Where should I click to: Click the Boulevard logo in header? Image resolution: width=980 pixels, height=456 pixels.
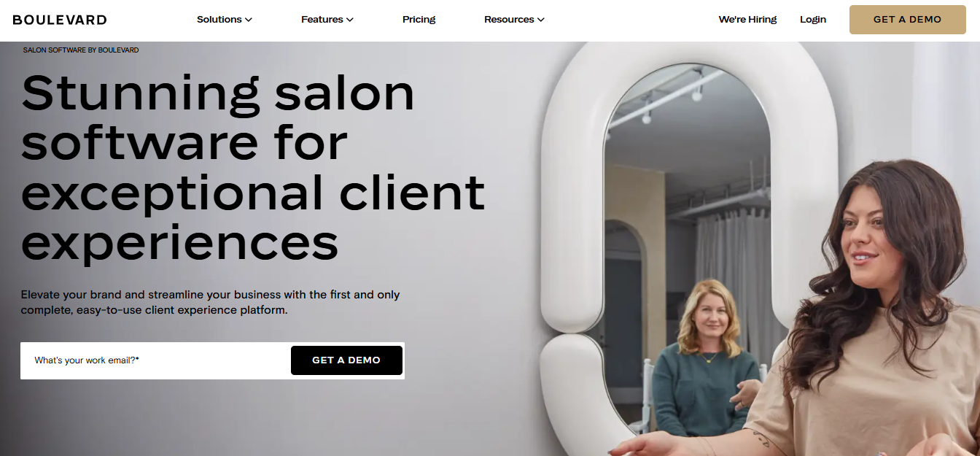[x=60, y=20]
